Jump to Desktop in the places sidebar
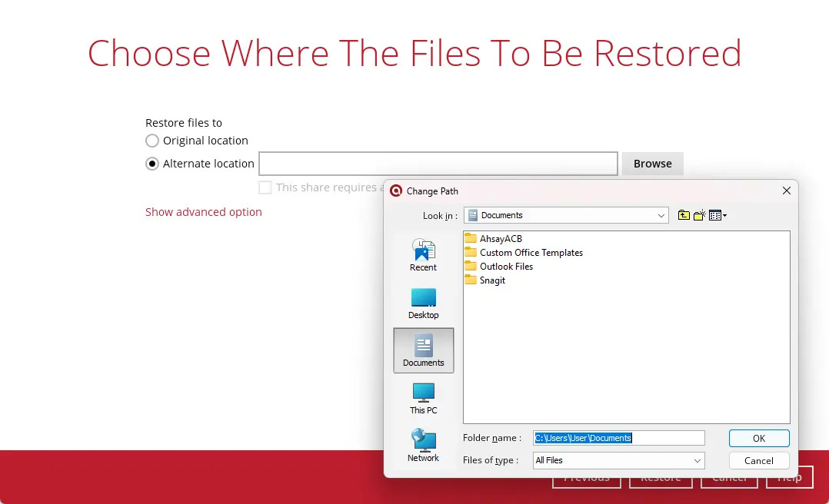 tap(423, 303)
